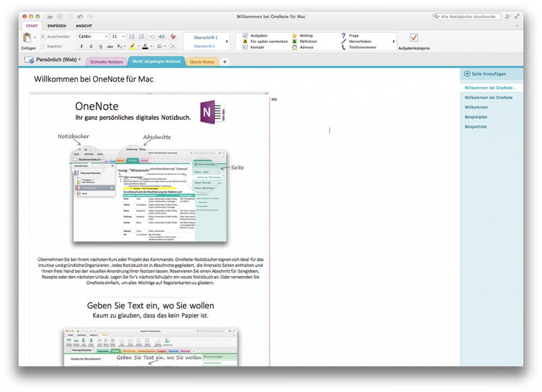Viewport: 542px width, 392px height.
Task: Open the Quick Notes section tab
Action: tap(201, 61)
